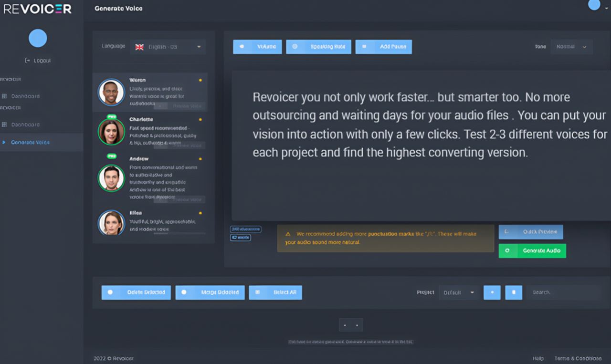The image size is (611, 364).
Task: Click the Search input field
Action: point(563,292)
